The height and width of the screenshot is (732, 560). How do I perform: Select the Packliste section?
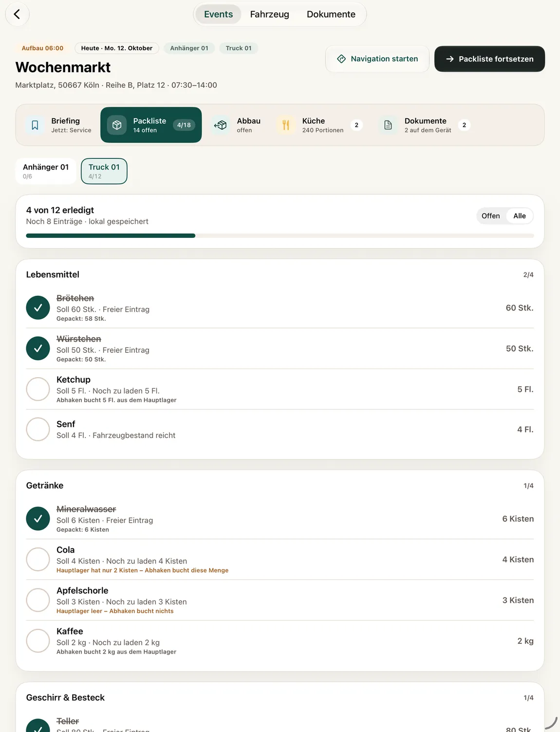(x=151, y=125)
